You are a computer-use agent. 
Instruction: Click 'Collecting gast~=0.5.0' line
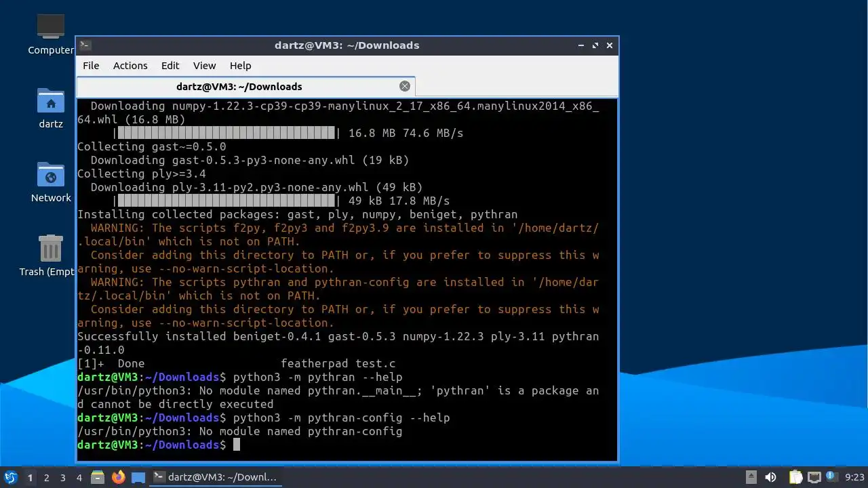click(x=152, y=146)
